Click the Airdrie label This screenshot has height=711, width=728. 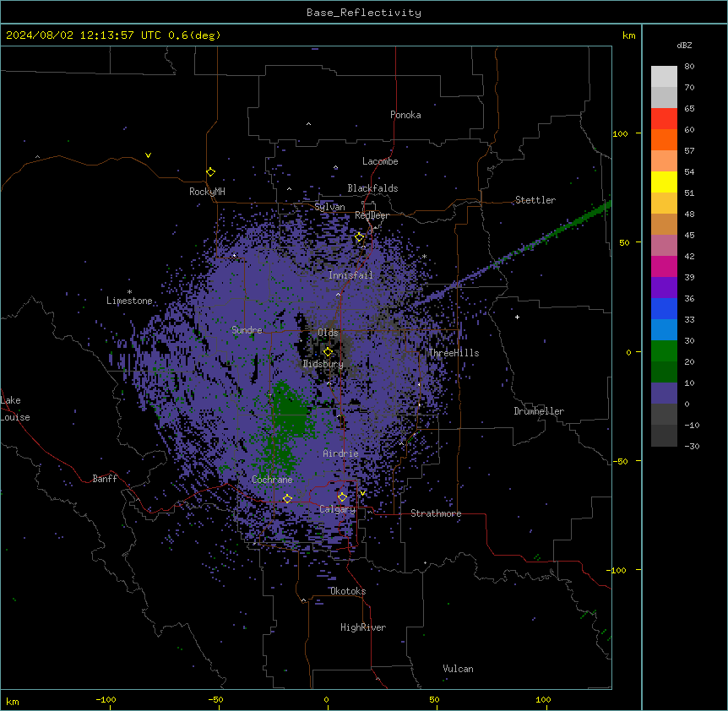click(340, 453)
